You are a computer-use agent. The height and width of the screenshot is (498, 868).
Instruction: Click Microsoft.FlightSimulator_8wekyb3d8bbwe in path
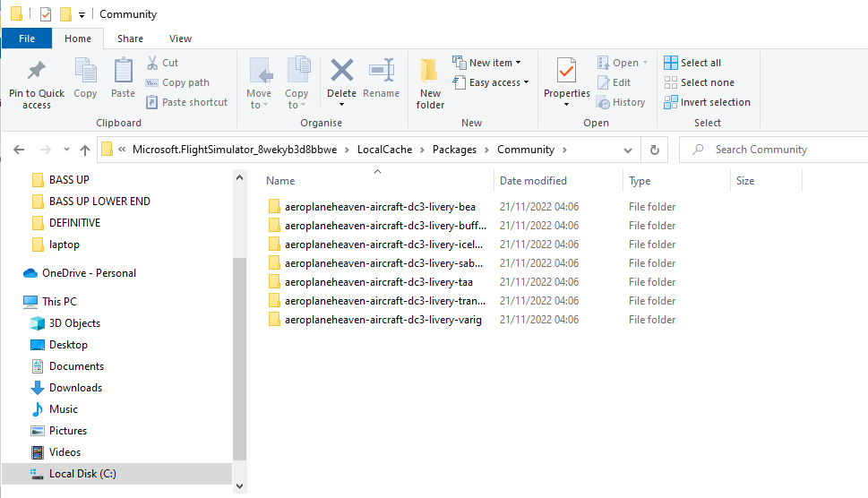[x=235, y=150]
